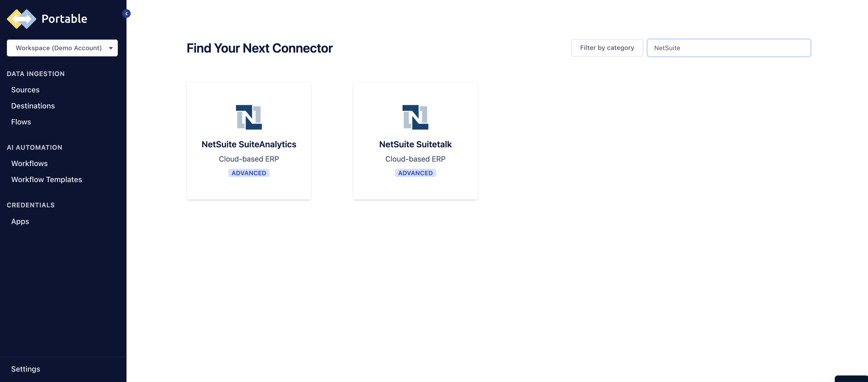Open the Flows section
868x382 pixels.
pyautogui.click(x=21, y=122)
